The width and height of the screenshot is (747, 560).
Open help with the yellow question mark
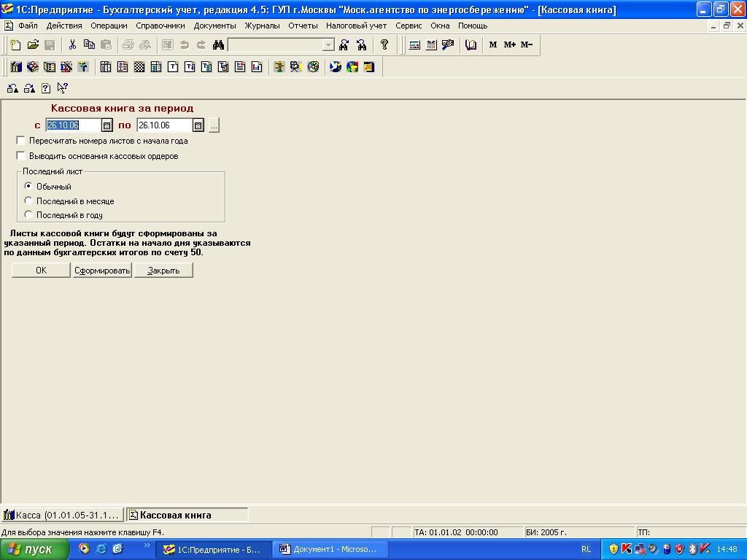[384, 44]
